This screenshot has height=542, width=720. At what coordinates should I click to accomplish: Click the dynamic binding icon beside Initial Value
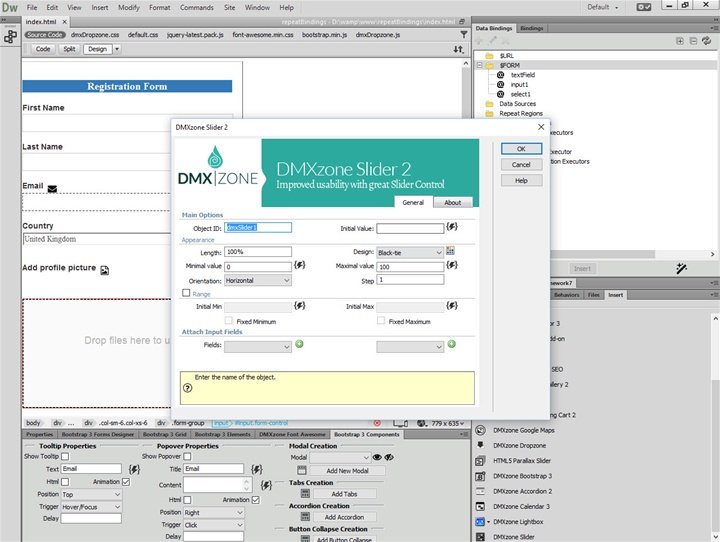click(x=452, y=227)
